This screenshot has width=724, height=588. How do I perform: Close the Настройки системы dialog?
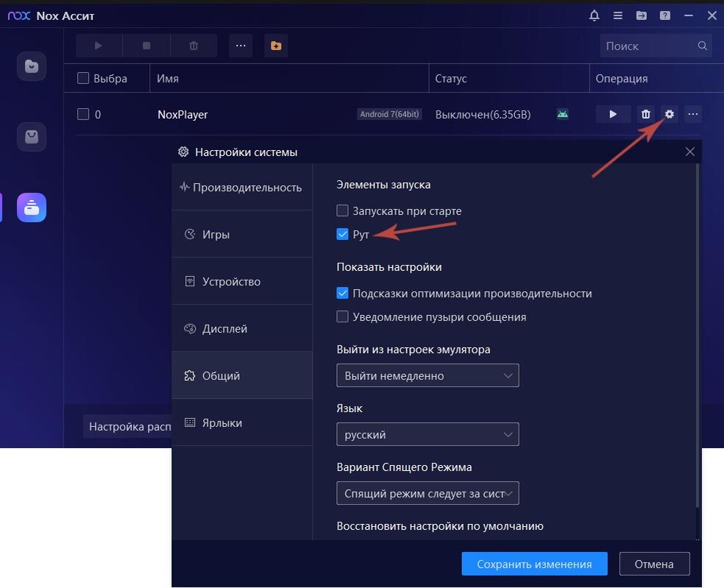pyautogui.click(x=690, y=152)
